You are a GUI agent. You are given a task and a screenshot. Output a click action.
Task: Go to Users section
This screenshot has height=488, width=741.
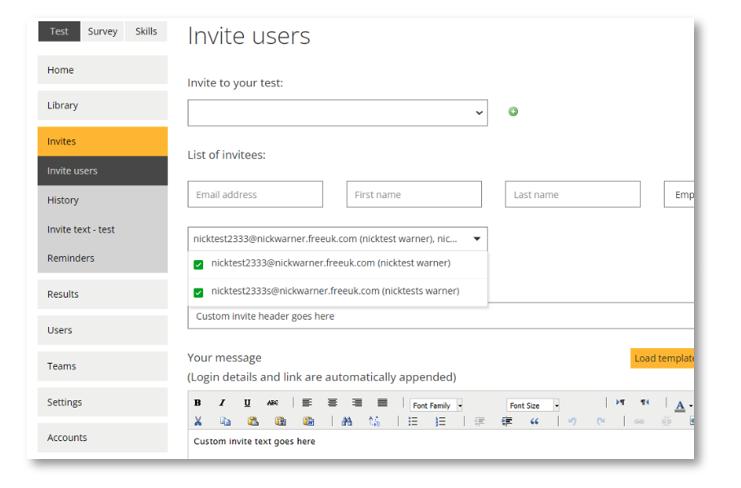click(103, 330)
